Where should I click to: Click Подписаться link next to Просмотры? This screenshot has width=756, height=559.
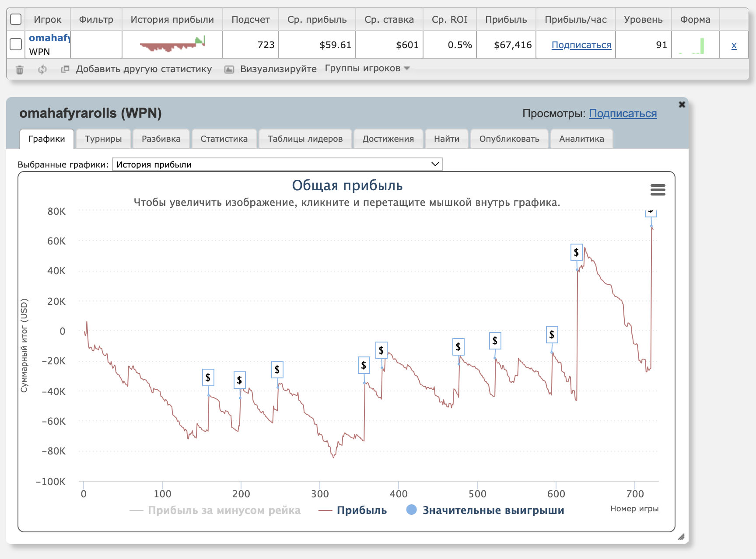pos(623,114)
